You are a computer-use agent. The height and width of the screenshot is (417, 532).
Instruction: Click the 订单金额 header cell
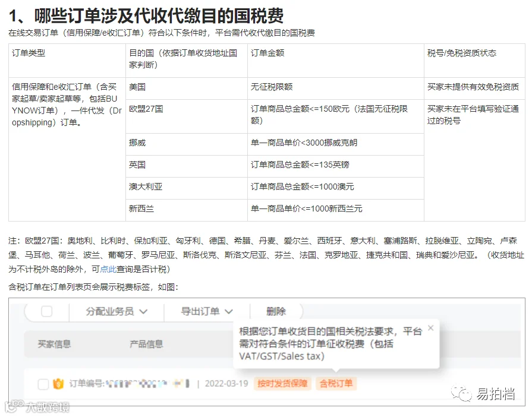336,61
